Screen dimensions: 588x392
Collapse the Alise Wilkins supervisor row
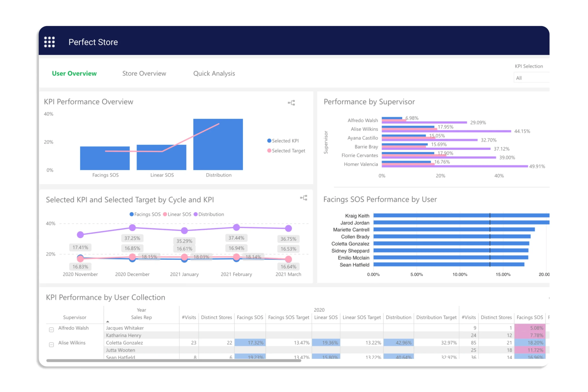(x=51, y=345)
